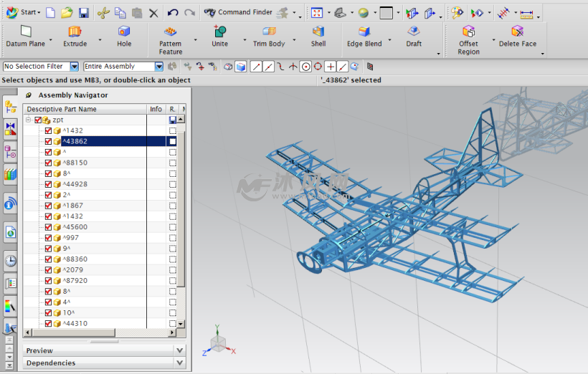Save the file with the floppy disk icon
The image size is (588, 374).
(83, 12)
